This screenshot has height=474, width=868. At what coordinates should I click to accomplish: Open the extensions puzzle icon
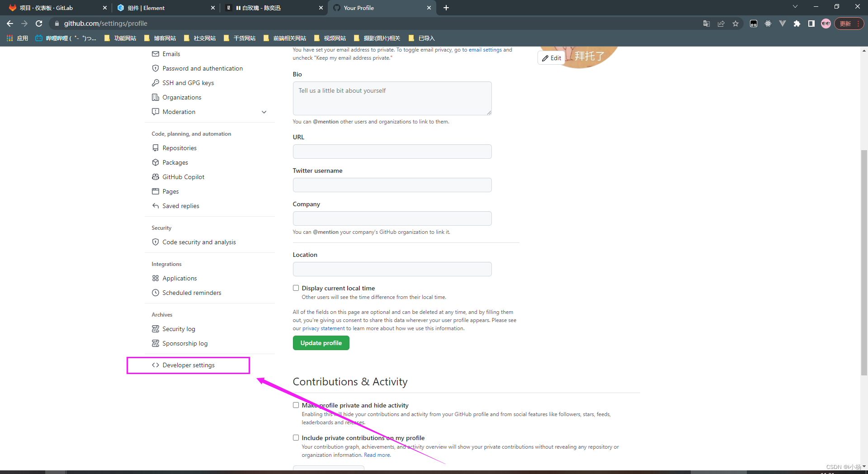coord(797,24)
